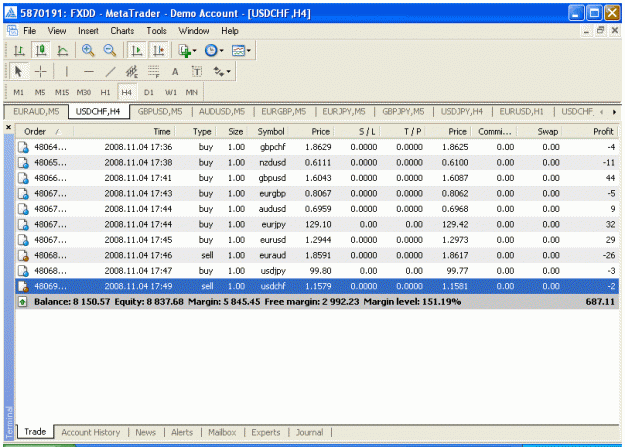Switch to GBPJPY,M5 chart tab
This screenshot has height=447, width=625.
click(403, 112)
